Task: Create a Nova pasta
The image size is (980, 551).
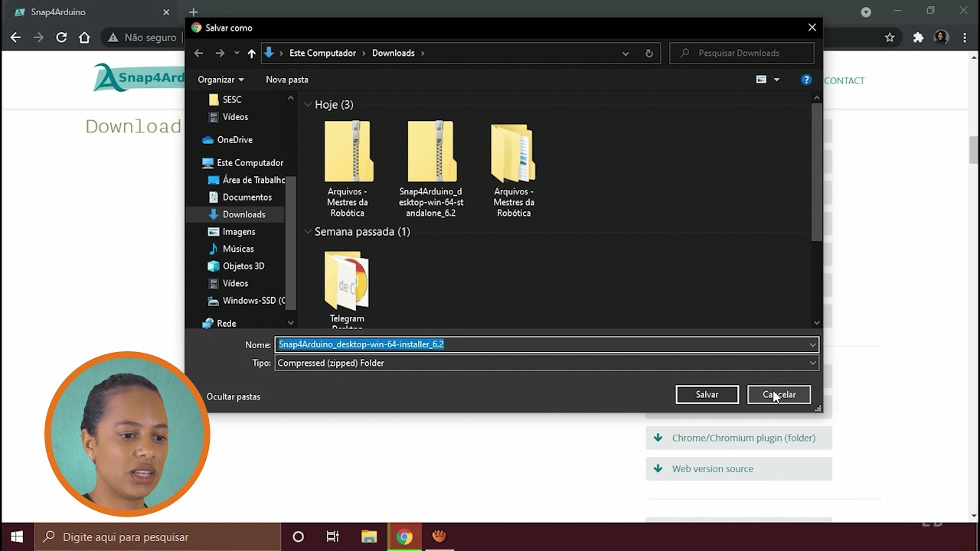Action: click(x=287, y=80)
